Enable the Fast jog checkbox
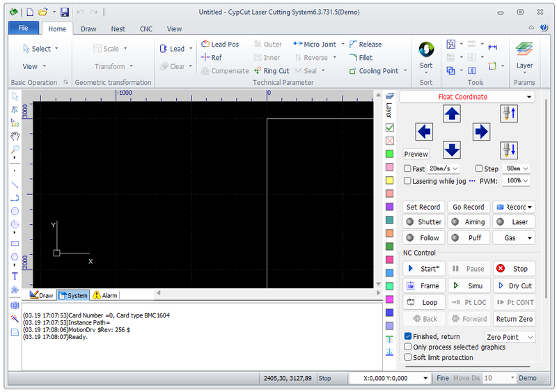Viewport: 557px width, 392px height. [407, 168]
